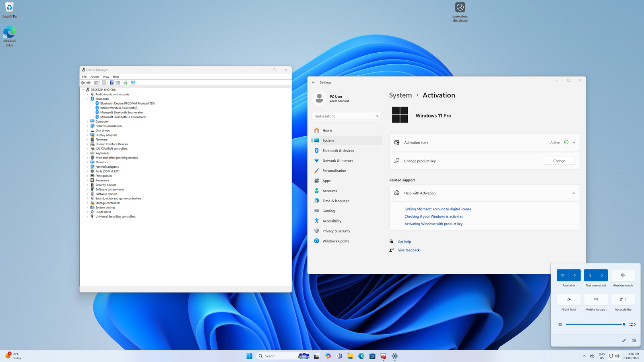Select Microsoft Bluetooth LE Enumerator device
The width and height of the screenshot is (644, 362).
click(x=123, y=117)
